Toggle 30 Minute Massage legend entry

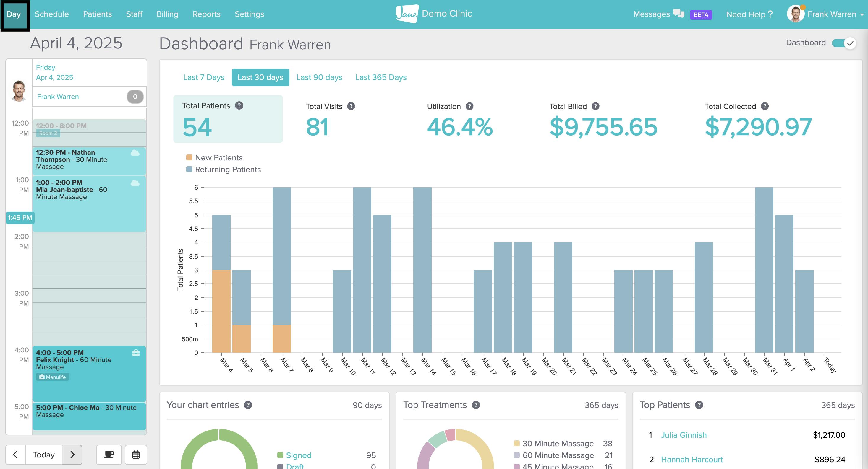(554, 443)
